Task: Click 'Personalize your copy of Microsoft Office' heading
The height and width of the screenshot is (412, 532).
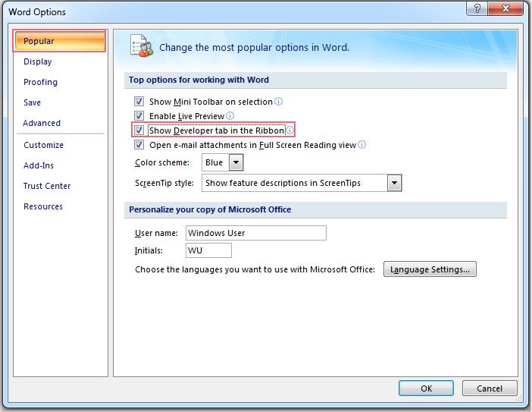Action: (210, 209)
